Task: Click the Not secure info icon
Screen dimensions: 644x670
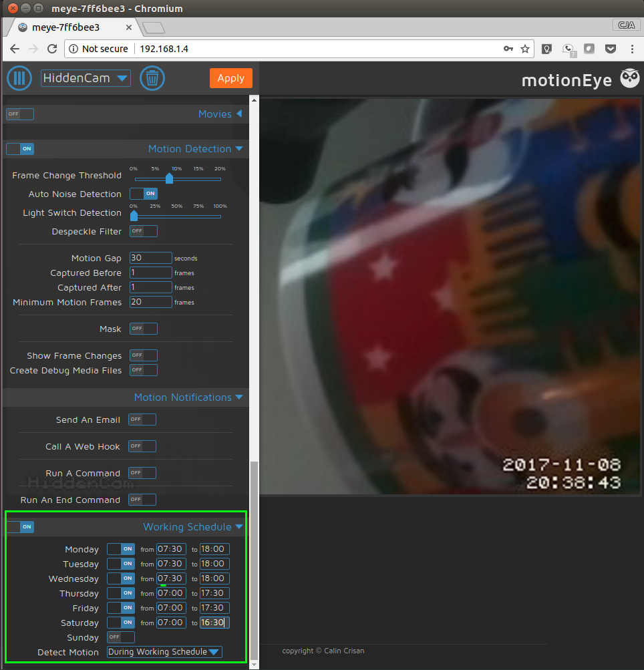Action: coord(73,49)
